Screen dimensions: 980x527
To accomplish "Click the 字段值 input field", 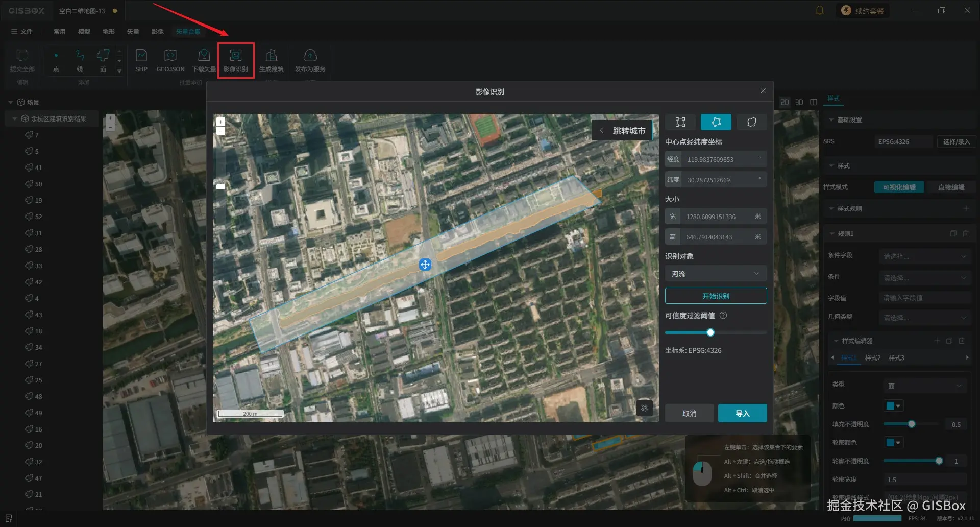I will click(x=925, y=298).
